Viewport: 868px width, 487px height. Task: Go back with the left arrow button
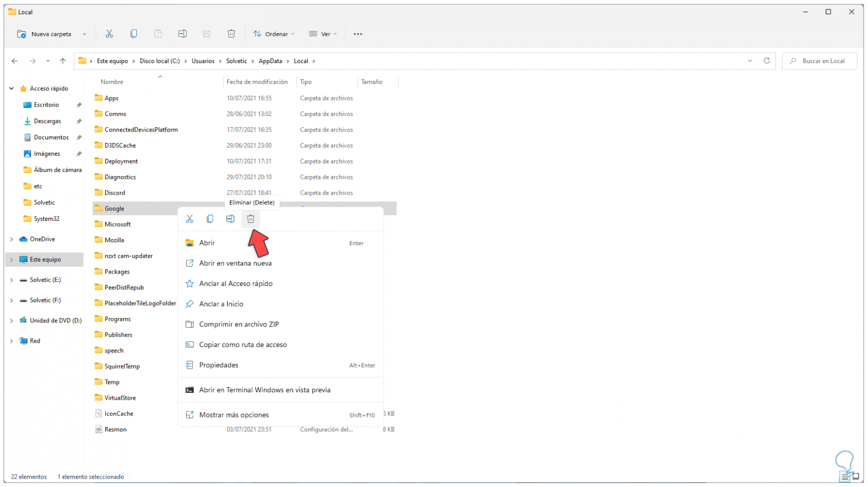pos(15,61)
